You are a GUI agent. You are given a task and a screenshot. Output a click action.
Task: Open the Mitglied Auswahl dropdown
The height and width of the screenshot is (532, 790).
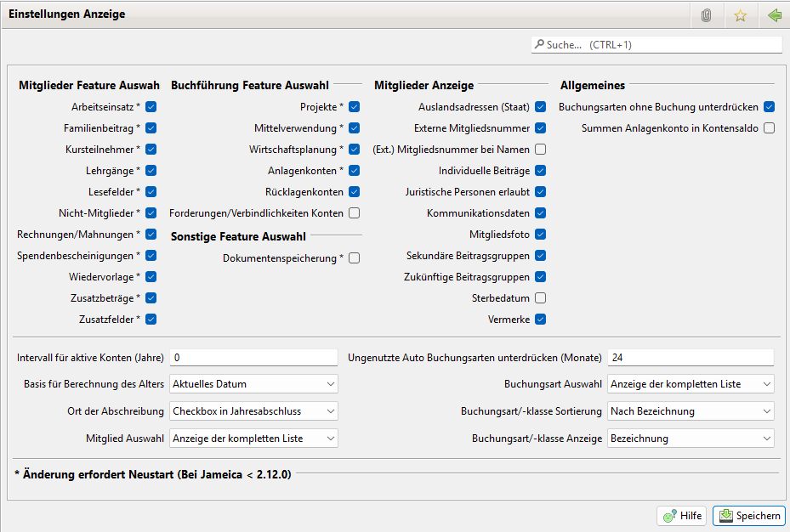253,439
